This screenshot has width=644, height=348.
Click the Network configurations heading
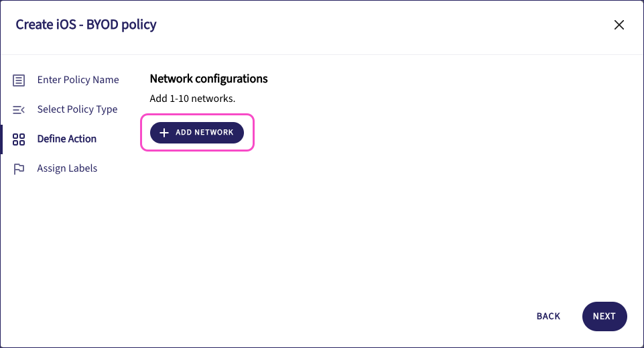[208, 79]
